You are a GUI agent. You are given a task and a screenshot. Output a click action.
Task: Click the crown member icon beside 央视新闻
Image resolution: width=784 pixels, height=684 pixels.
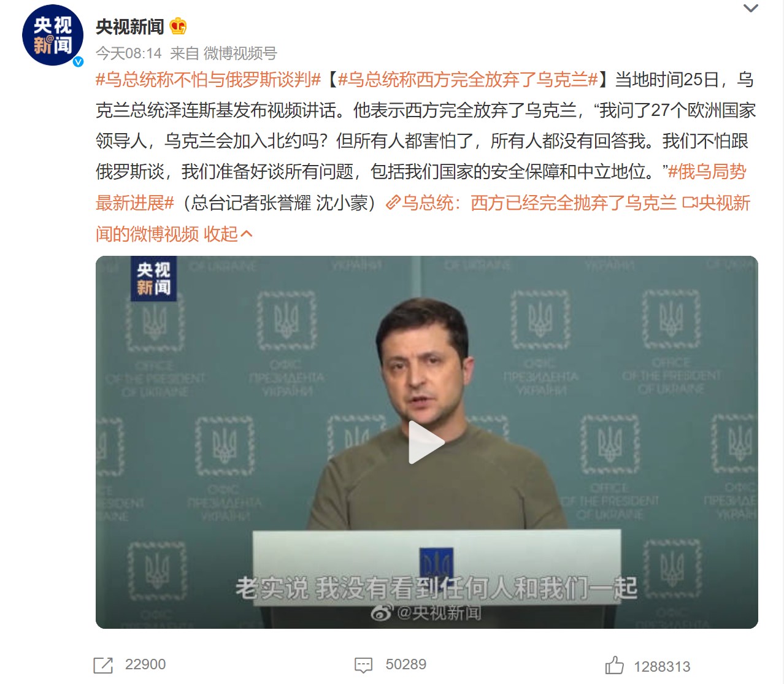click(178, 26)
